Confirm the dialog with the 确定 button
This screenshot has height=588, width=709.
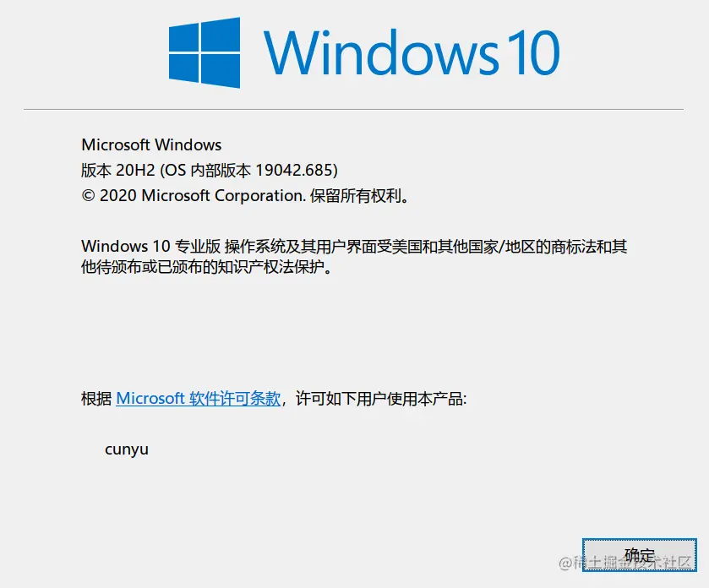pos(640,555)
